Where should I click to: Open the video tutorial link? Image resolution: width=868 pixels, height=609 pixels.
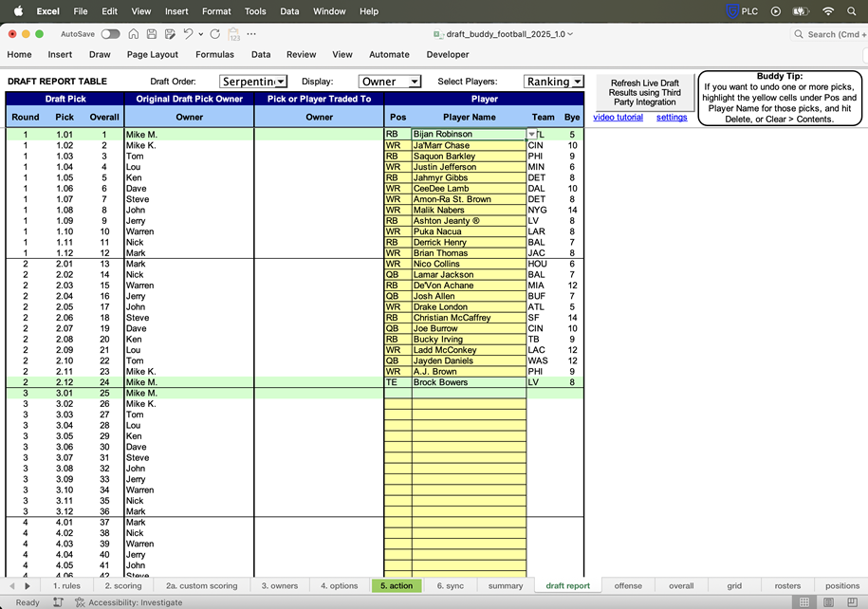pos(618,118)
